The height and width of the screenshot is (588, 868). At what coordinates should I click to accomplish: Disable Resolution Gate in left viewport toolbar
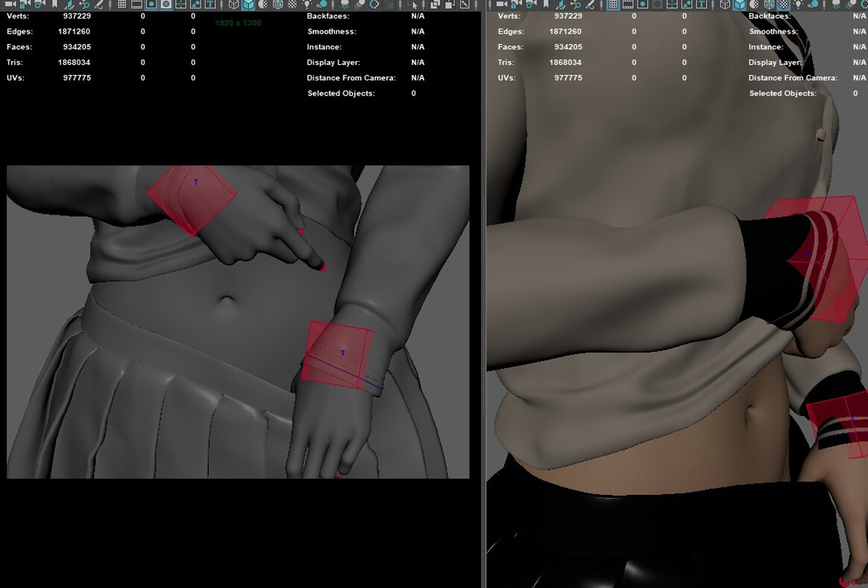[x=151, y=4]
